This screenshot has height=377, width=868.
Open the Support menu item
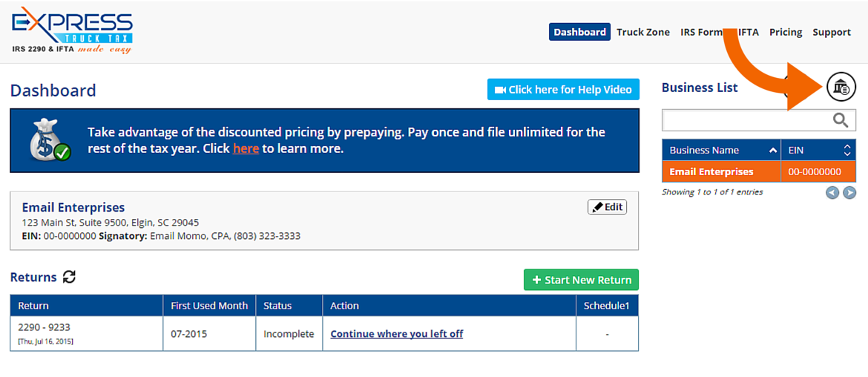tap(832, 32)
